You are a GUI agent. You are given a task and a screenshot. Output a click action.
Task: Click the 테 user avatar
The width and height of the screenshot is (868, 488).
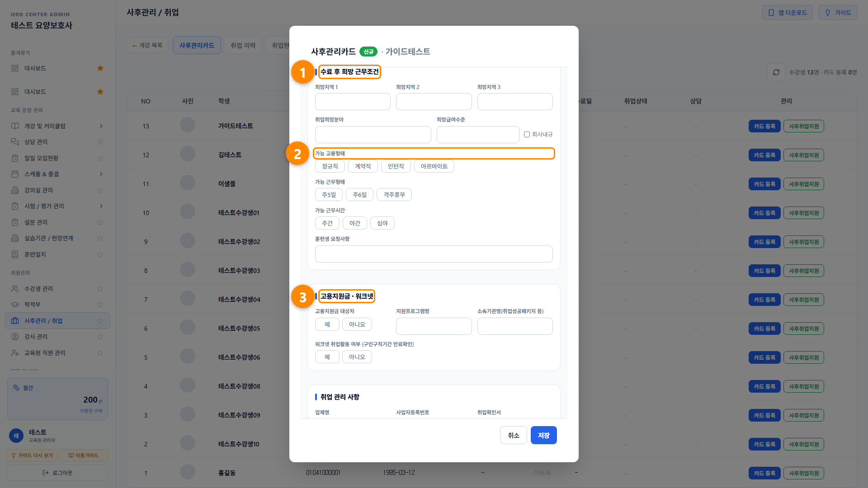pyautogui.click(x=16, y=436)
